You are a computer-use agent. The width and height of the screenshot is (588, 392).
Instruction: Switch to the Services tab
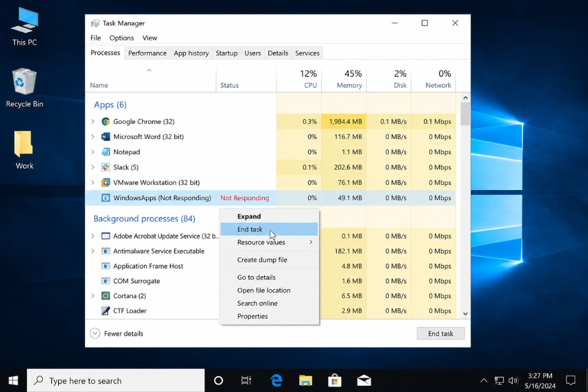tap(307, 53)
